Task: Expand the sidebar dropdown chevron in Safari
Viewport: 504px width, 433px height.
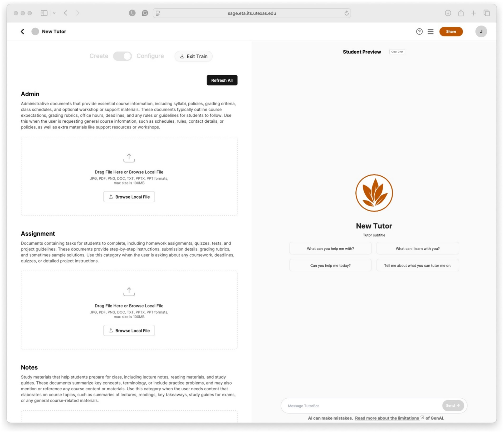Action: click(54, 13)
